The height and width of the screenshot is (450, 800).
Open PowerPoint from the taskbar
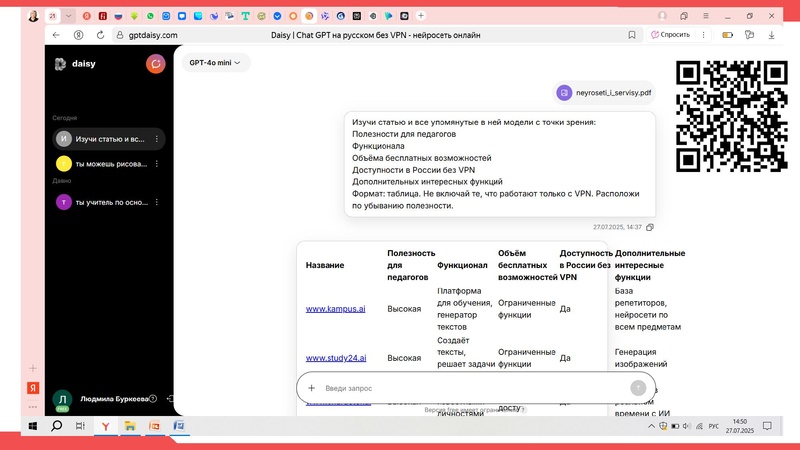(x=155, y=426)
